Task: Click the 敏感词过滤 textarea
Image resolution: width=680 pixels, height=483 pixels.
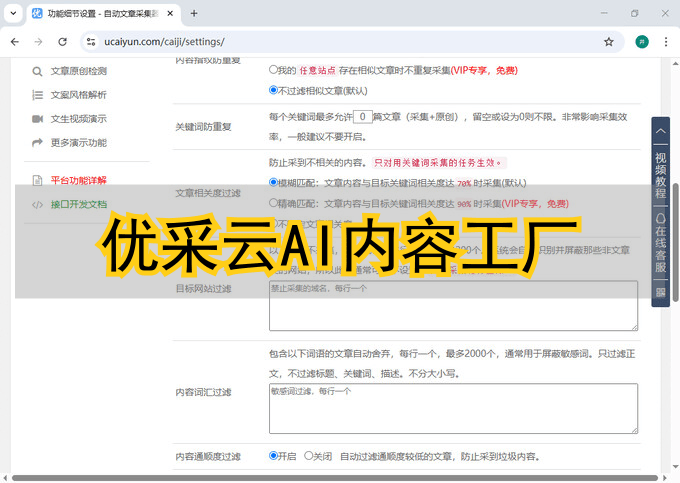Action: point(452,408)
